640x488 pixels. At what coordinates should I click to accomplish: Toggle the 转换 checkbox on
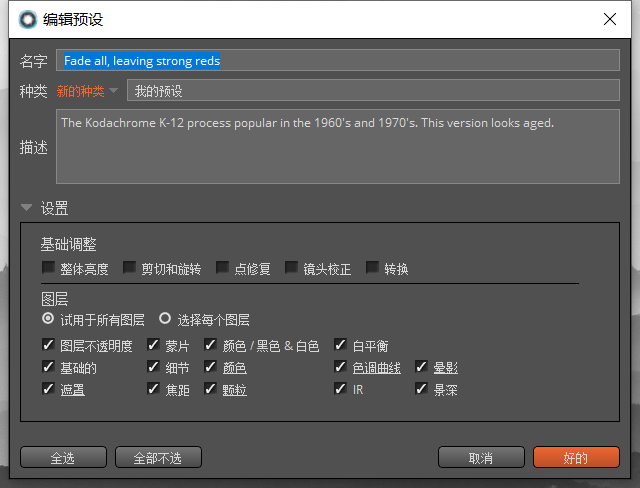pos(372,268)
